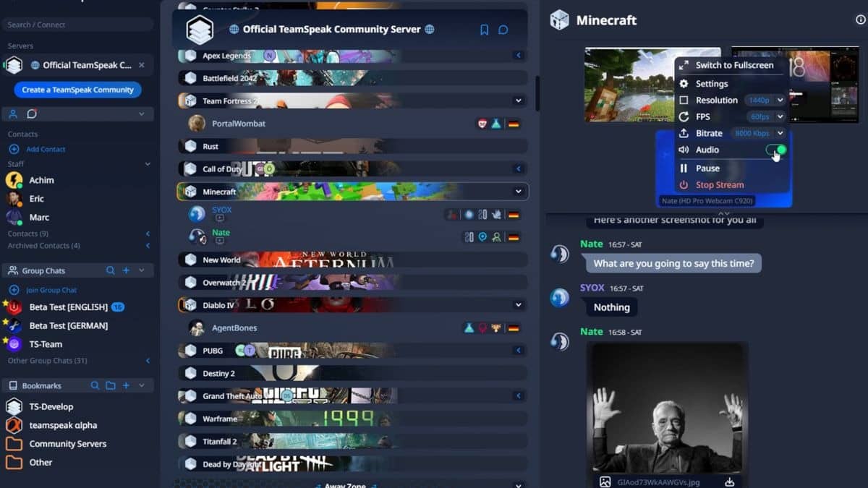Click the flask badge next to PortalWombat

496,124
